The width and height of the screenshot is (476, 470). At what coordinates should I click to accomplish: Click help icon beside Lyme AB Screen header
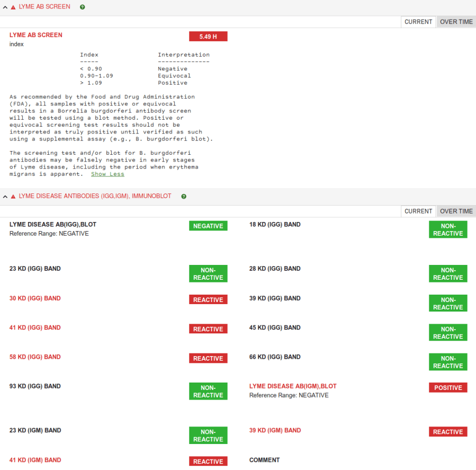coord(82,7)
